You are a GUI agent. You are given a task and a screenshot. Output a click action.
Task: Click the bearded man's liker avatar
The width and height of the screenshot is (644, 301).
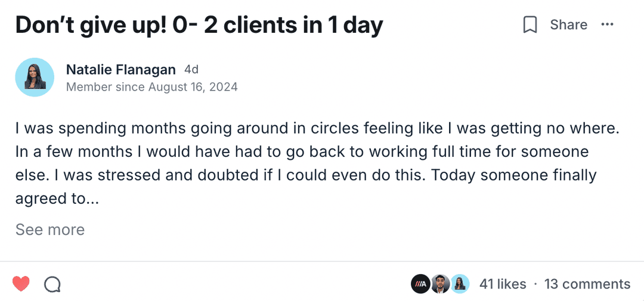click(x=440, y=284)
